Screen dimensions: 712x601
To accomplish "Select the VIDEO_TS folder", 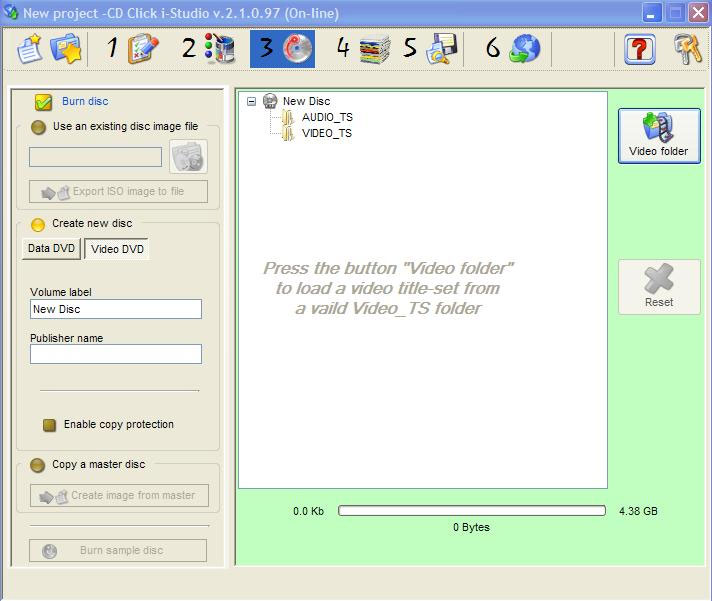I will click(327, 133).
